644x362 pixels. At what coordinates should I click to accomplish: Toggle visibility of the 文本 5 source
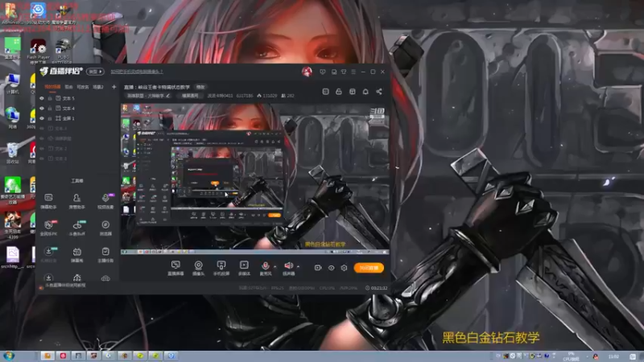tap(42, 98)
